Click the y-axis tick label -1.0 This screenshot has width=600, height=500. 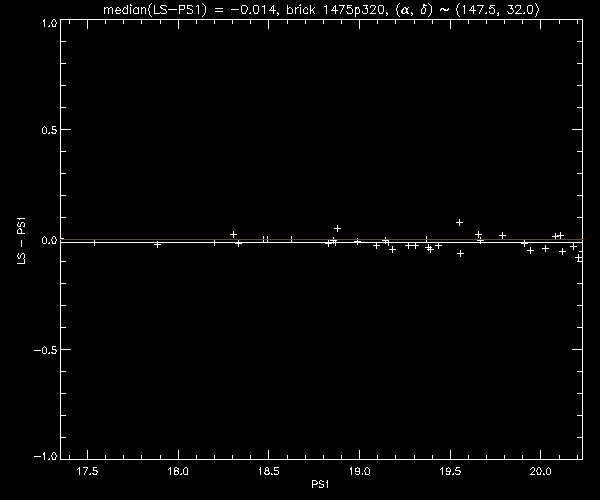point(46,456)
